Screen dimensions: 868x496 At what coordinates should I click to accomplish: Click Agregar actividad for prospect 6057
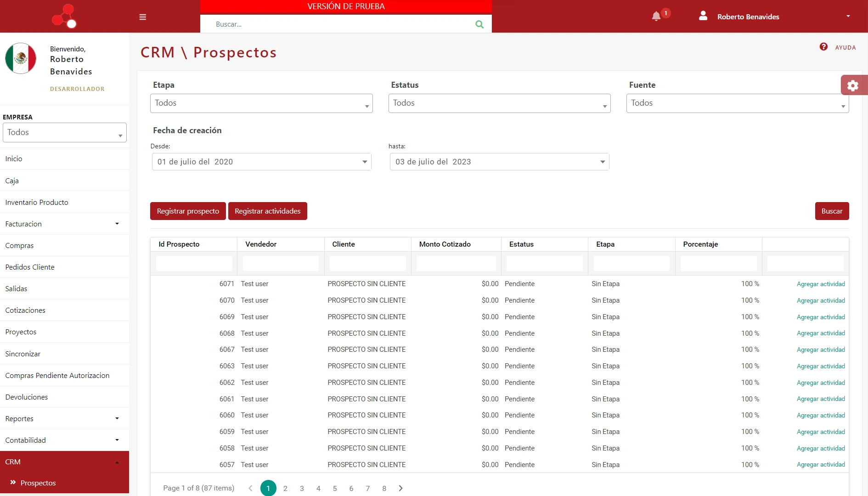(821, 464)
